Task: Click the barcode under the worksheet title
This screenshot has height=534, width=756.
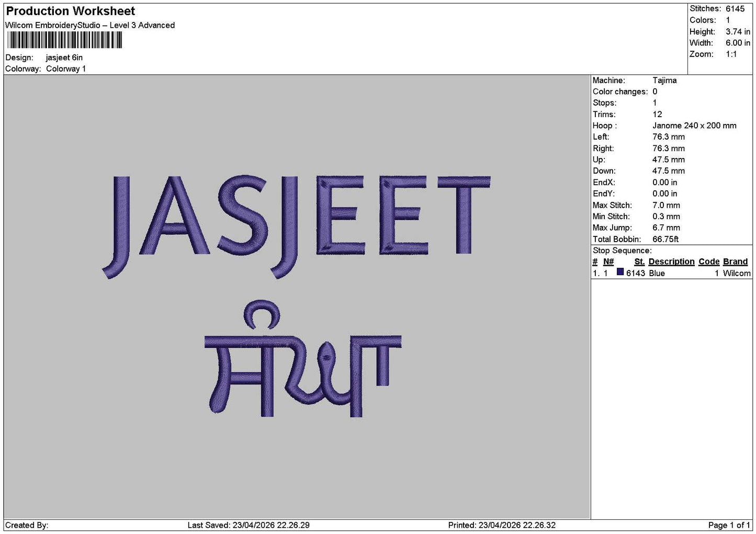Action: [65, 40]
